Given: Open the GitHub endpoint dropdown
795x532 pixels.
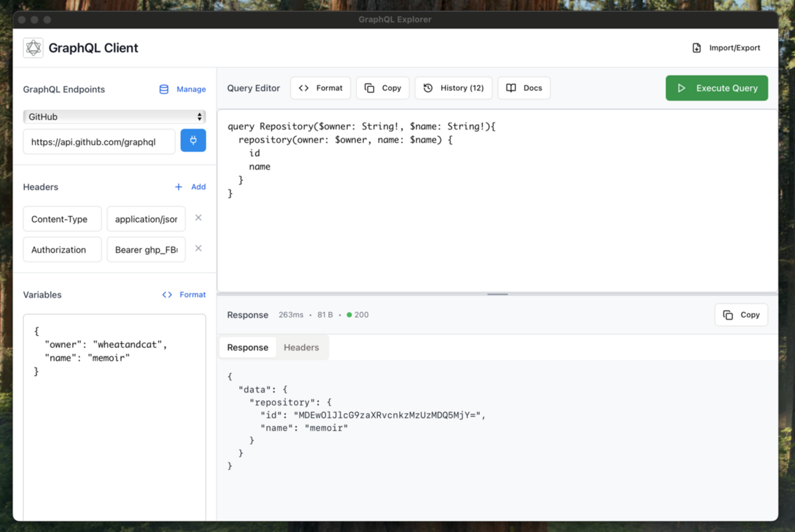Looking at the screenshot, I should [x=114, y=117].
